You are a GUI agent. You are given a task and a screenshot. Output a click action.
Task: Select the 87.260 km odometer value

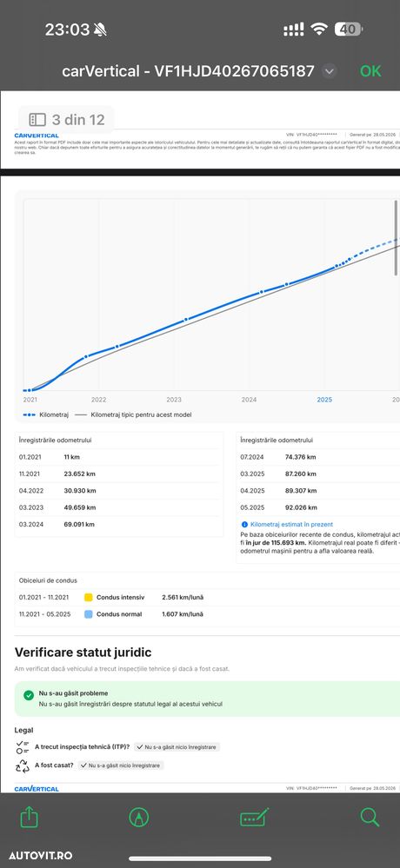301,474
